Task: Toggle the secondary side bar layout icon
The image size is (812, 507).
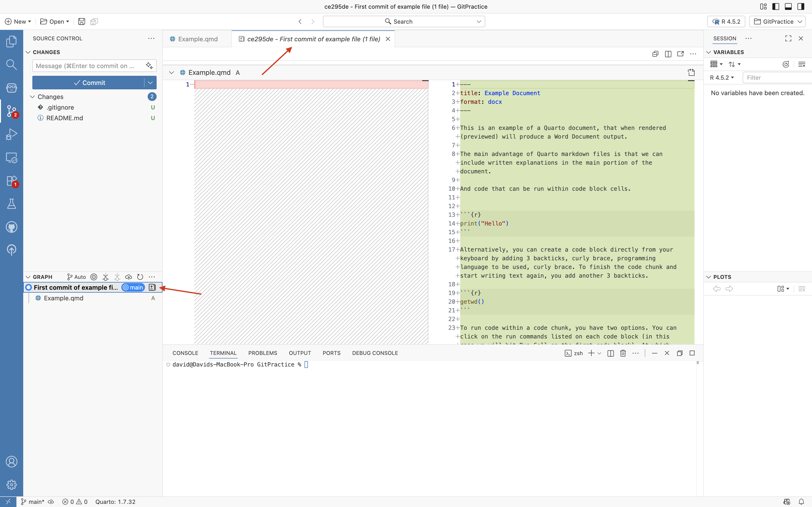Action: tap(801, 6)
